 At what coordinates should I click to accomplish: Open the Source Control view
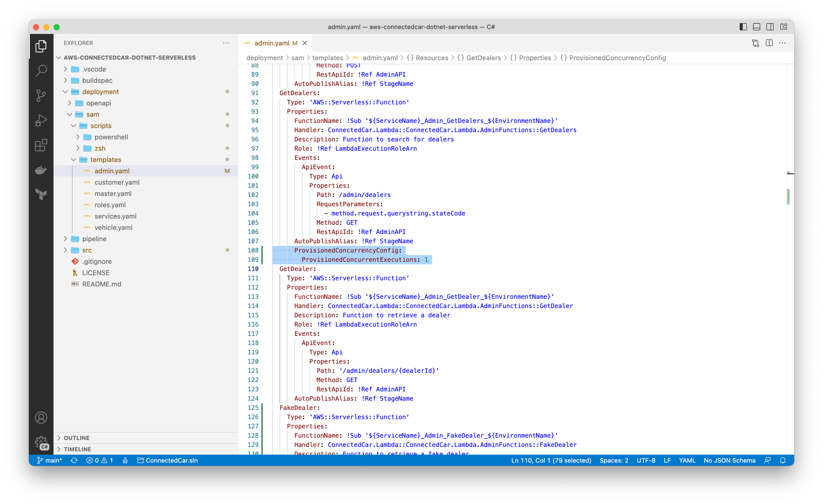pos(41,95)
